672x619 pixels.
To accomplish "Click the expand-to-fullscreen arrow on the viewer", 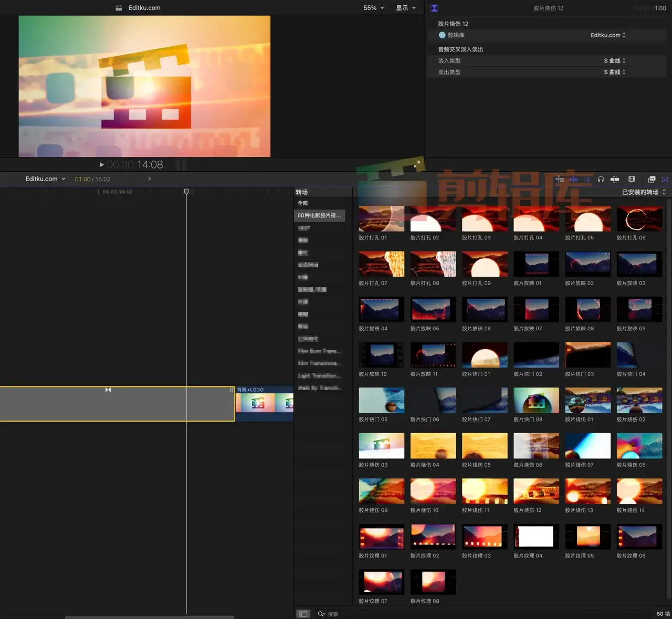I will coord(416,164).
